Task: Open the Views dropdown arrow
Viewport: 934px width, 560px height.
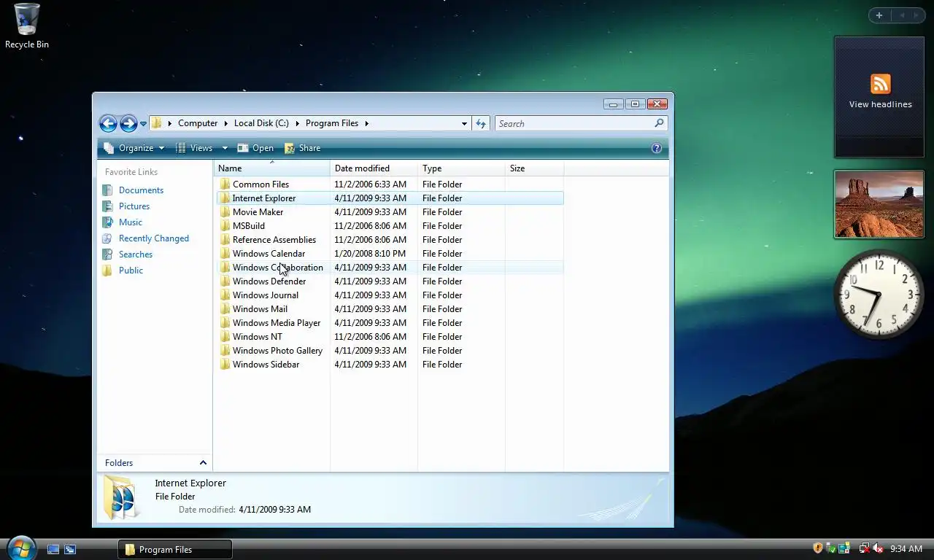Action: pyautogui.click(x=225, y=148)
